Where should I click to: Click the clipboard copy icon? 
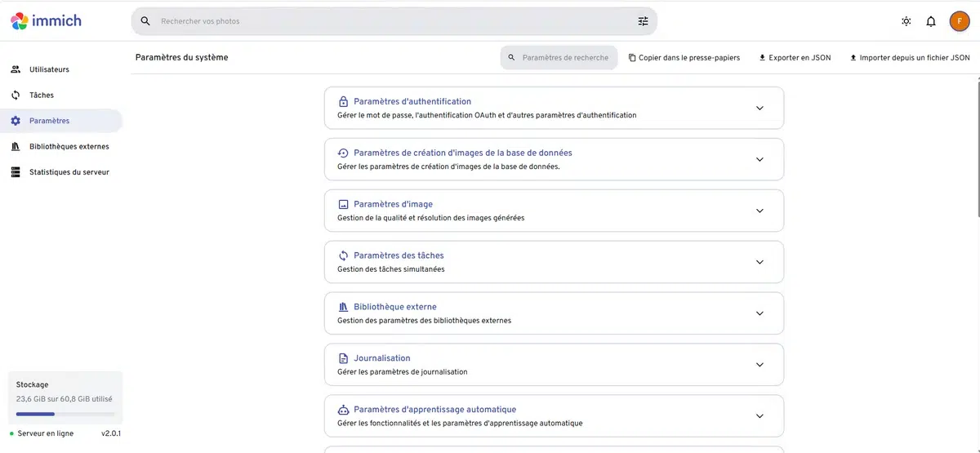pyautogui.click(x=632, y=58)
